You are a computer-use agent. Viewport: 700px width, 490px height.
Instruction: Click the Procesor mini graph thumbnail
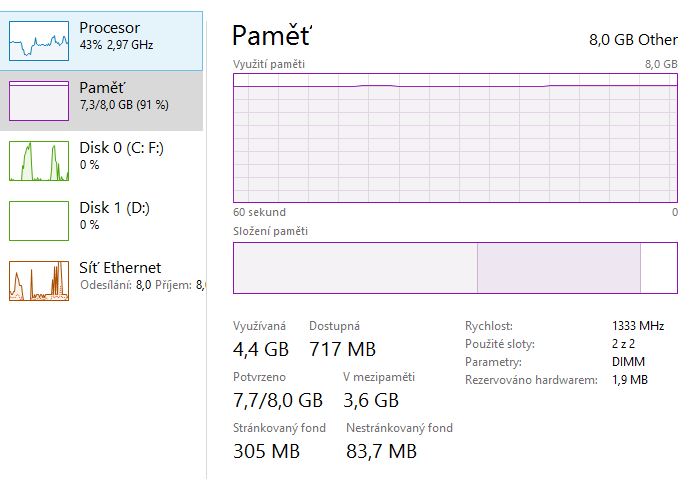38,41
